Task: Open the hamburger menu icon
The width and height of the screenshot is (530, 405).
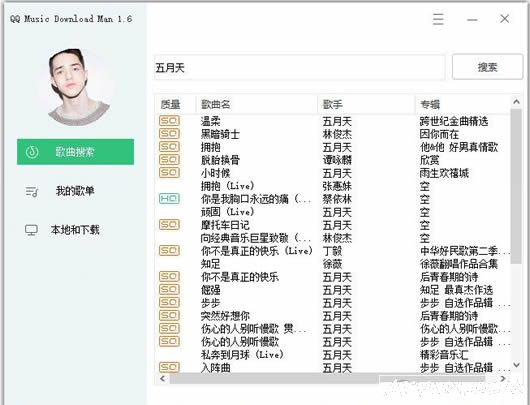Action: (438, 19)
